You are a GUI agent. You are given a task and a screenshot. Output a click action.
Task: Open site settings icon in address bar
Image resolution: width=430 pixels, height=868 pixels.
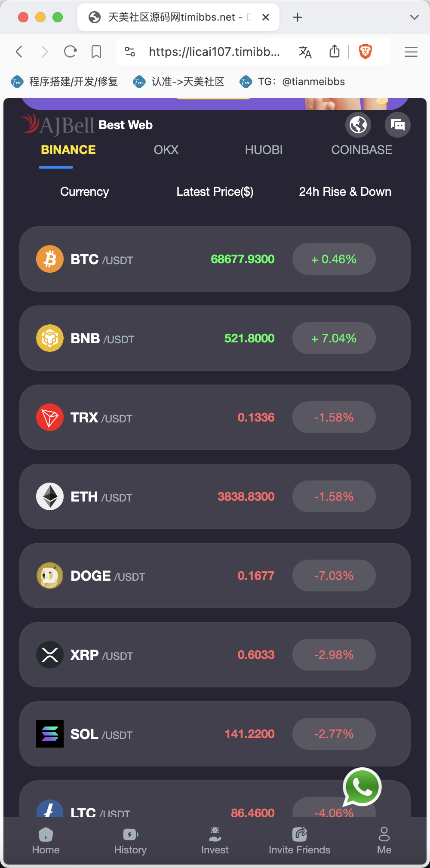(130, 52)
